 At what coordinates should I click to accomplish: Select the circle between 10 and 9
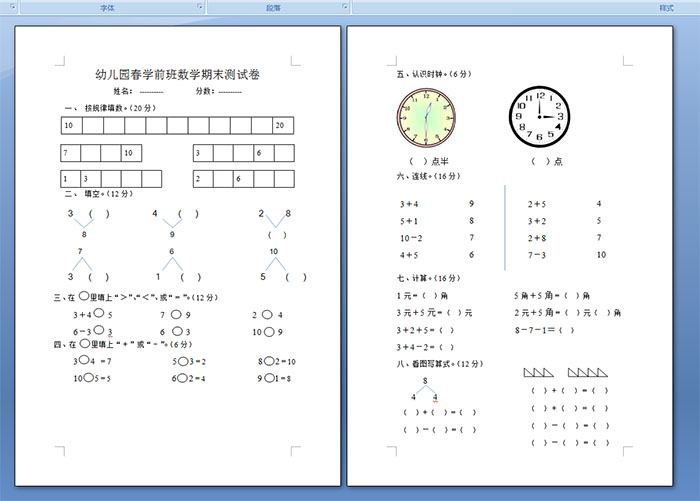pyautogui.click(x=269, y=332)
